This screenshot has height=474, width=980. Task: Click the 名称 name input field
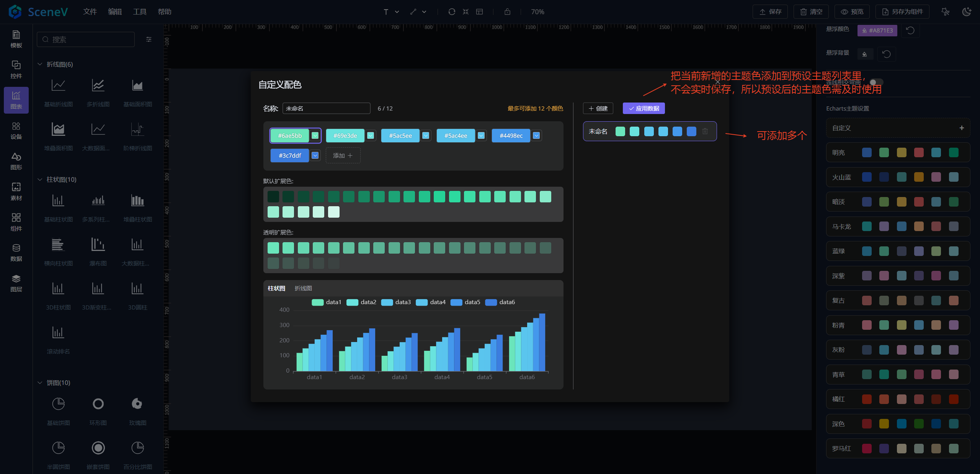tap(326, 108)
